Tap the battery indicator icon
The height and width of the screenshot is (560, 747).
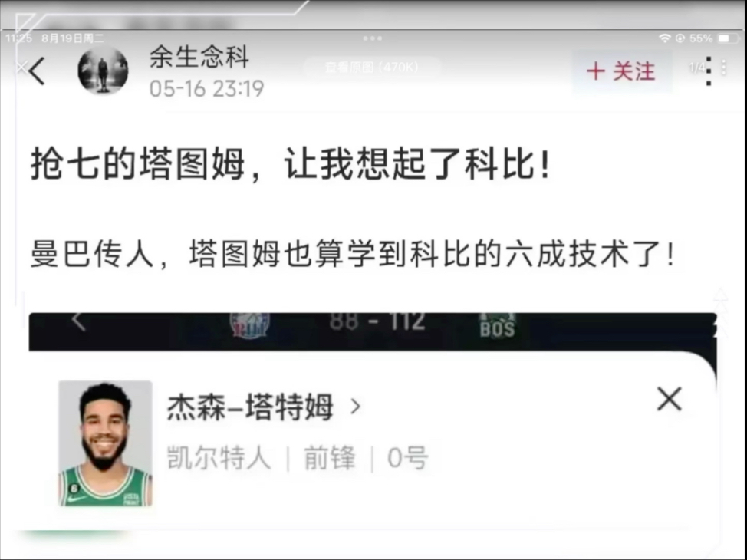point(726,38)
